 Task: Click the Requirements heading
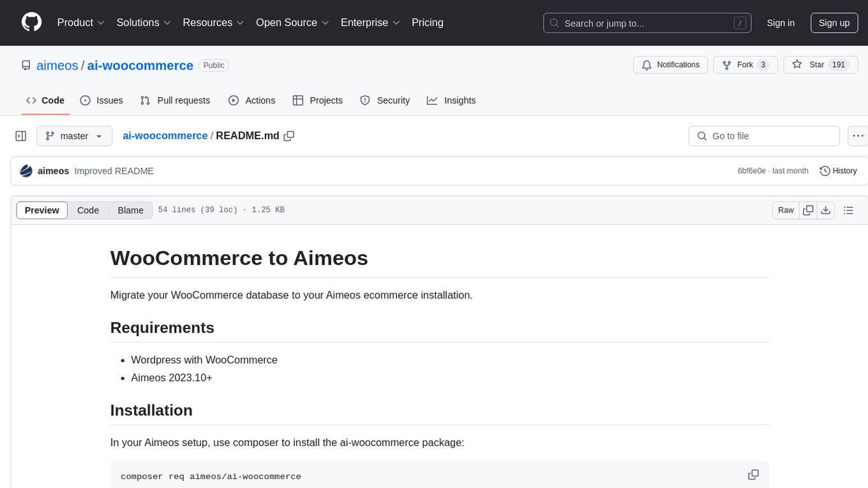(x=162, y=328)
